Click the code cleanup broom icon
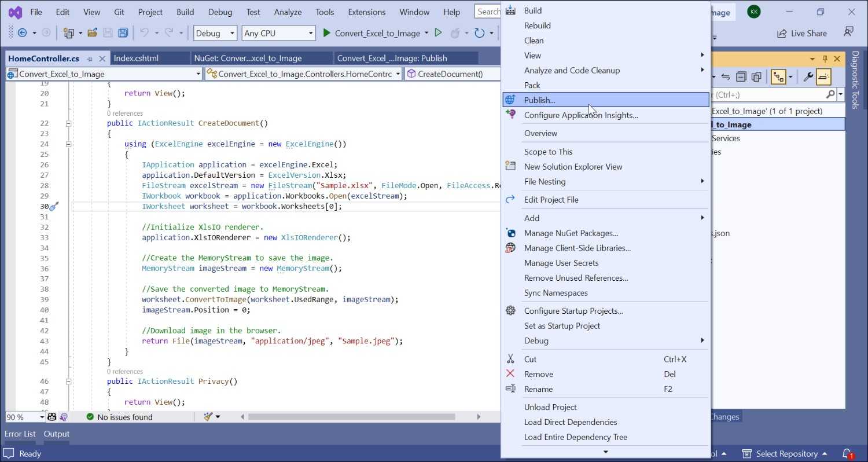This screenshot has height=462, width=868. click(209, 417)
